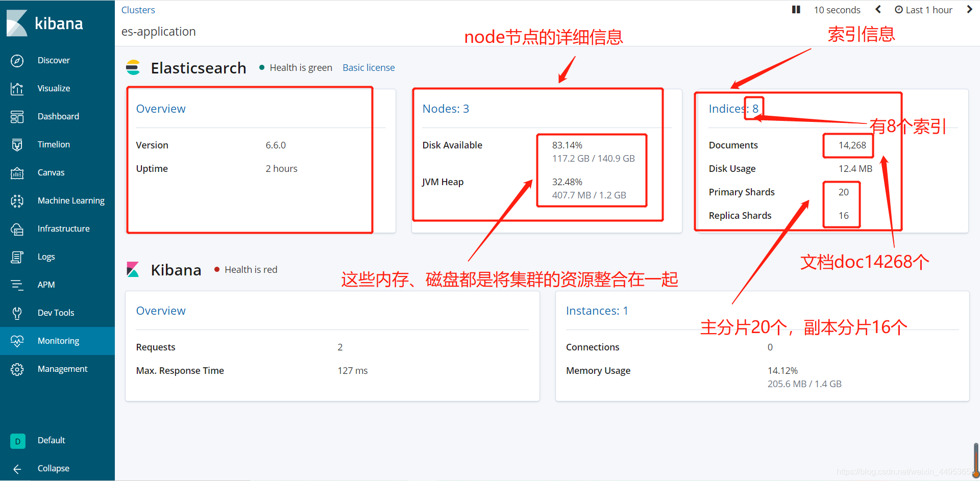The height and width of the screenshot is (481, 980).
Task: Open Dev Tools wrench icon
Action: tap(17, 313)
